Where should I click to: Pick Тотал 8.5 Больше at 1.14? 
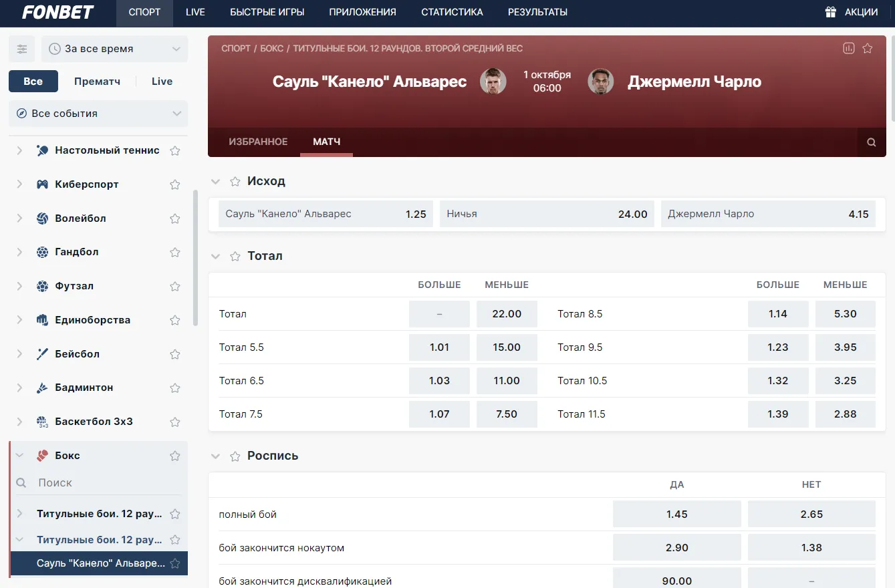coord(778,314)
